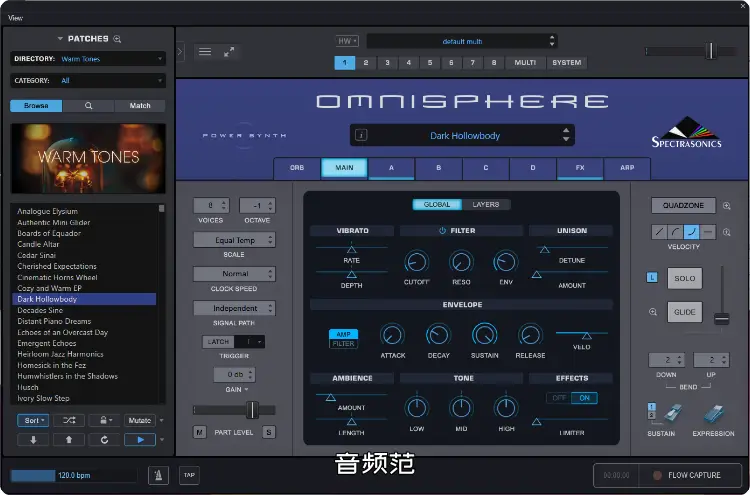The width and height of the screenshot is (750, 495).
Task: Click the GLIDE button
Action: click(684, 312)
